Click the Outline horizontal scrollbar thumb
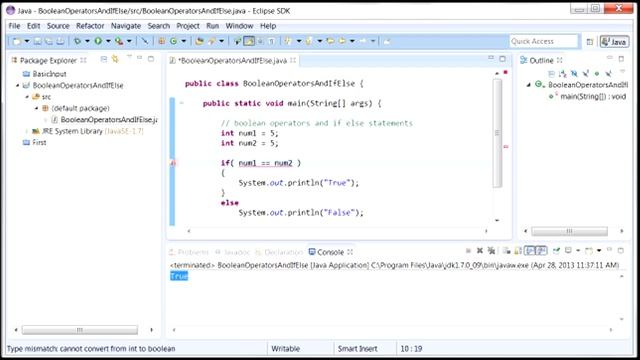The height and width of the screenshot is (360, 640). pos(569,231)
